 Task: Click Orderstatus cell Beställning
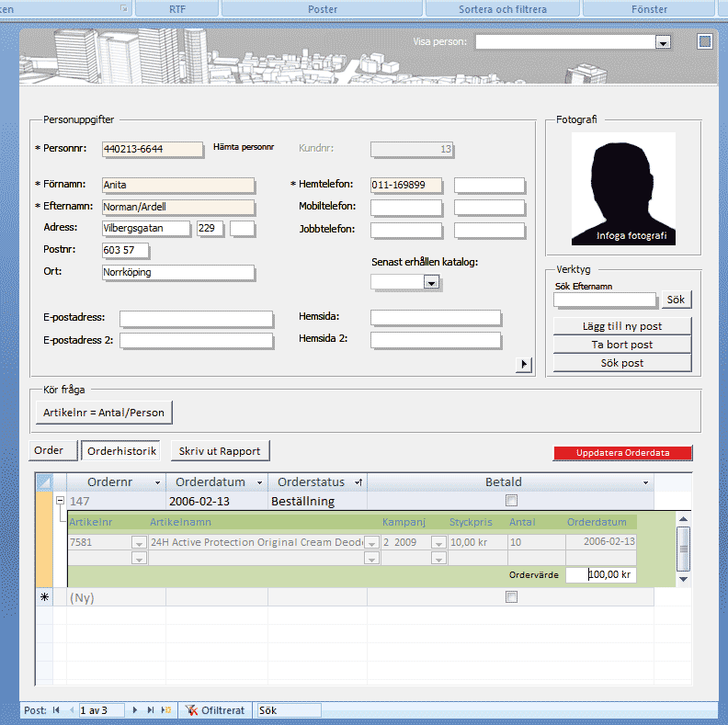point(317,502)
